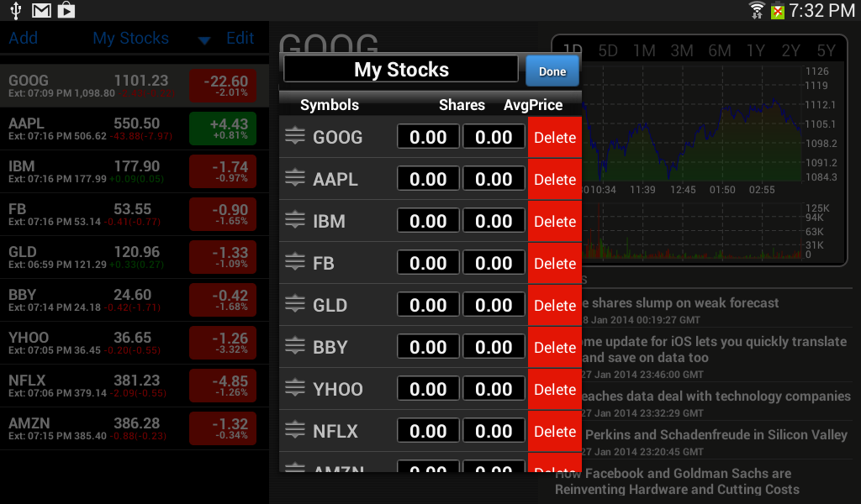Viewport: 861px width, 504px height.
Task: Tap the IBM row reorder handle
Action: pos(295,220)
